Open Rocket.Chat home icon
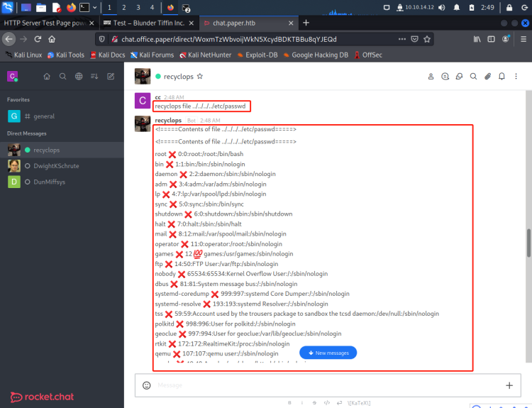 click(47, 77)
